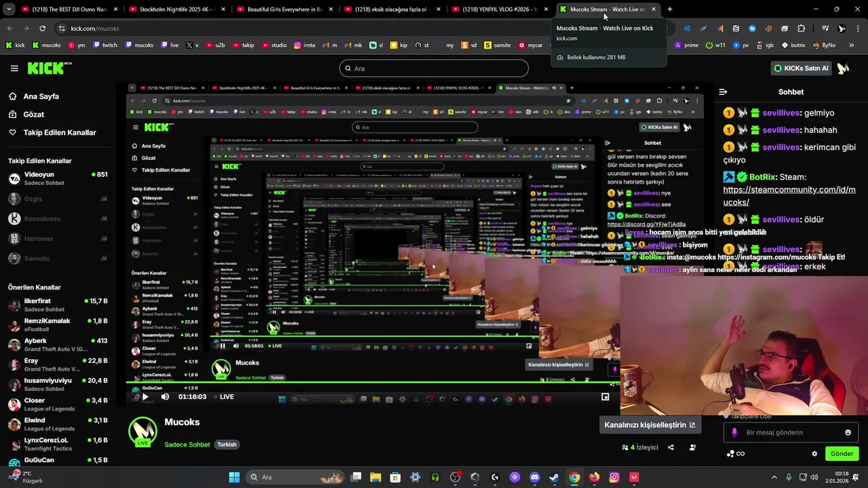Click the Mucoks streamer avatar
The height and width of the screenshot is (488, 868).
tap(143, 432)
